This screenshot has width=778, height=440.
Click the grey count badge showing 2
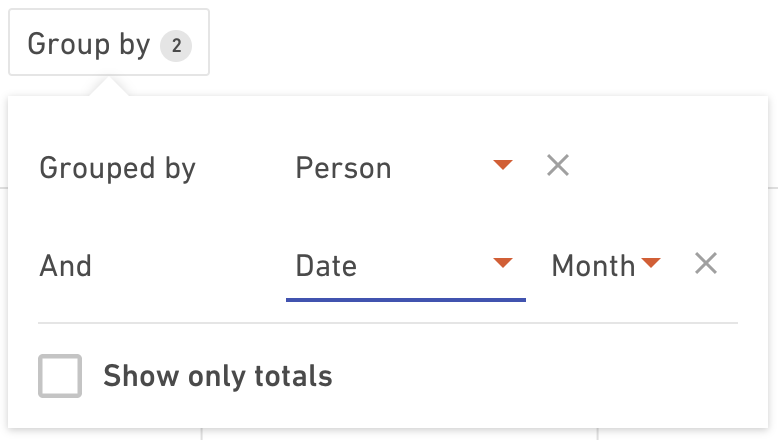coord(176,46)
